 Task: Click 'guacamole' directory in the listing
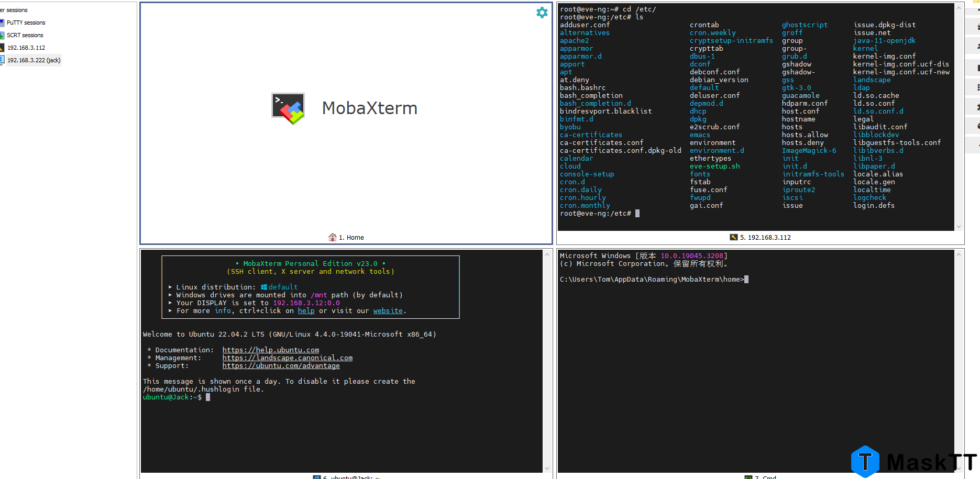[801, 95]
